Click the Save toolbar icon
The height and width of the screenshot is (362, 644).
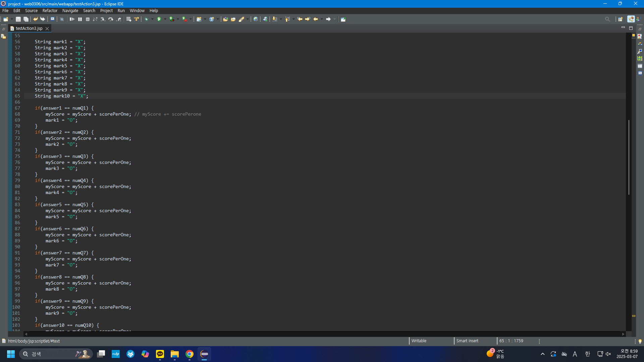(x=18, y=19)
